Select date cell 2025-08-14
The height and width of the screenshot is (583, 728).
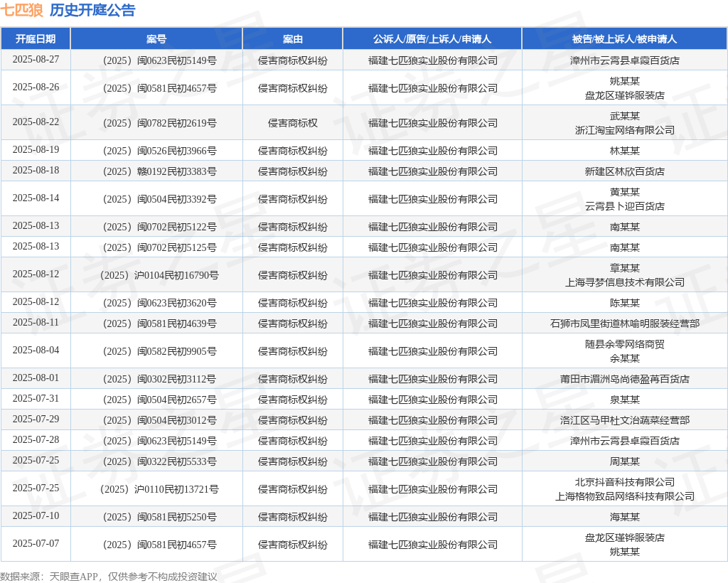click(x=36, y=198)
